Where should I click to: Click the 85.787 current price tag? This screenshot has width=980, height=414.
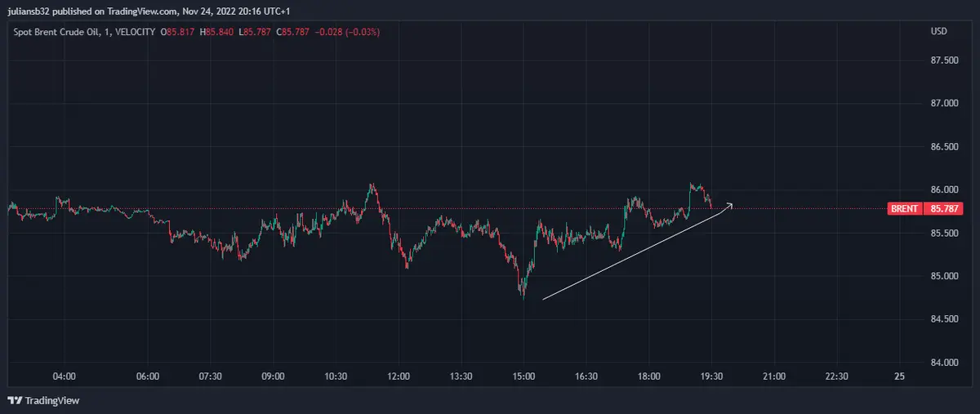click(944, 209)
